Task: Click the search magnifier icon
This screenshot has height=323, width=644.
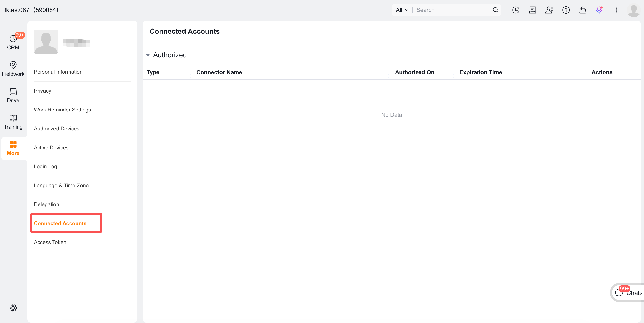Action: tap(495, 10)
